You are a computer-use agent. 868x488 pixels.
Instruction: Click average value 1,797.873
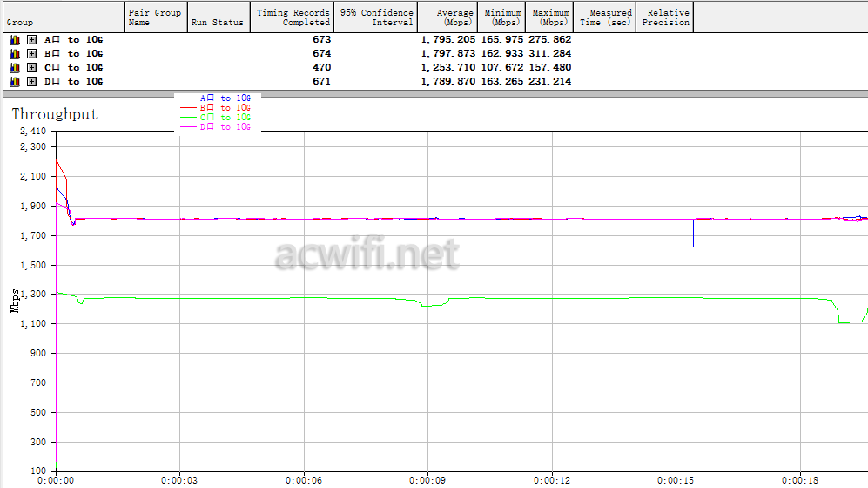click(447, 54)
